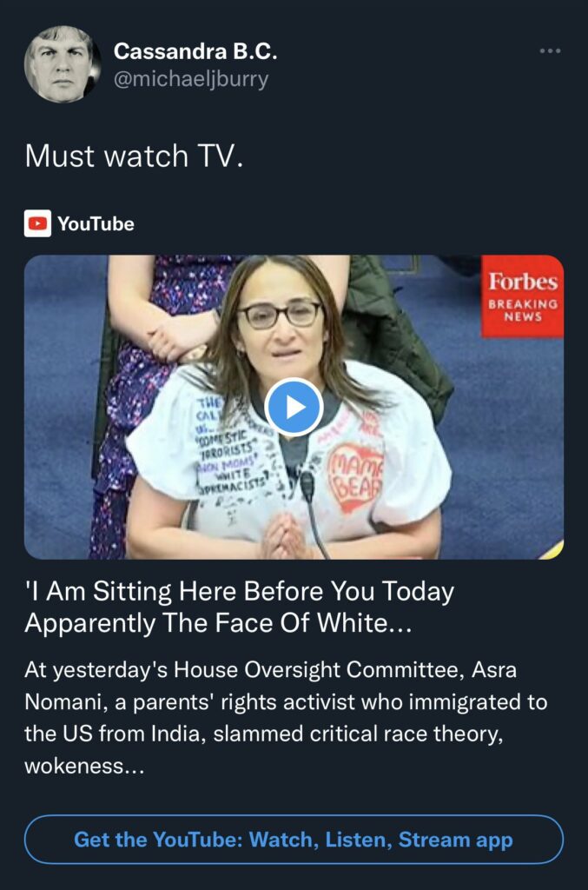Open the Cassandra B.C. display name

point(195,51)
